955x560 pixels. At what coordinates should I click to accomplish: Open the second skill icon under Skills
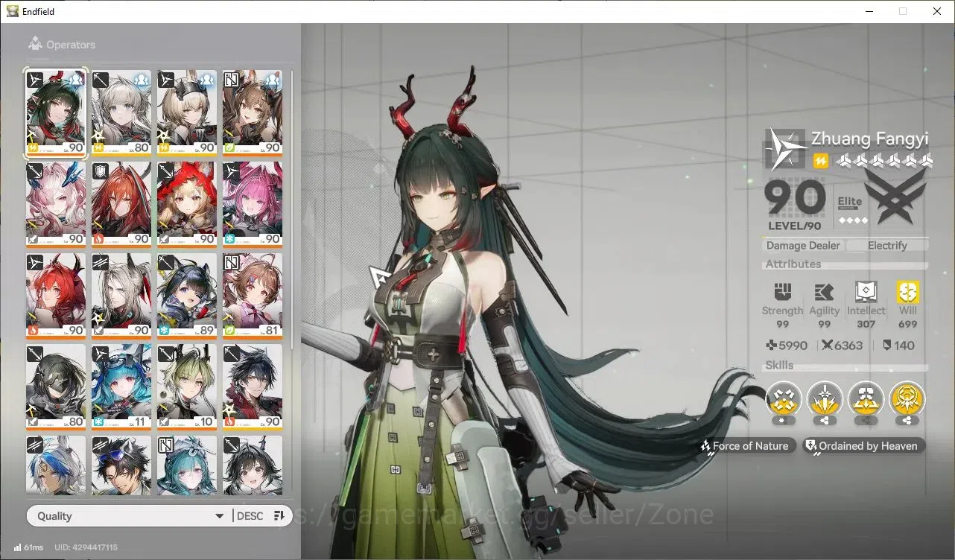coord(825,399)
